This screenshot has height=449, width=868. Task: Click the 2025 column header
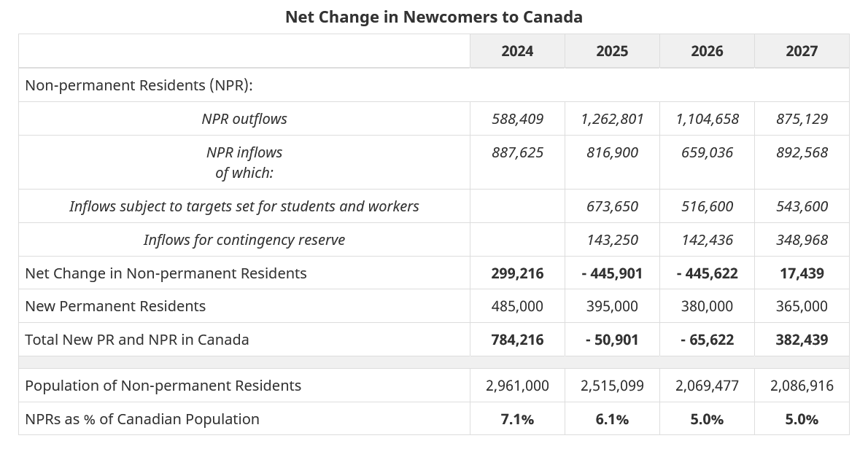point(612,51)
